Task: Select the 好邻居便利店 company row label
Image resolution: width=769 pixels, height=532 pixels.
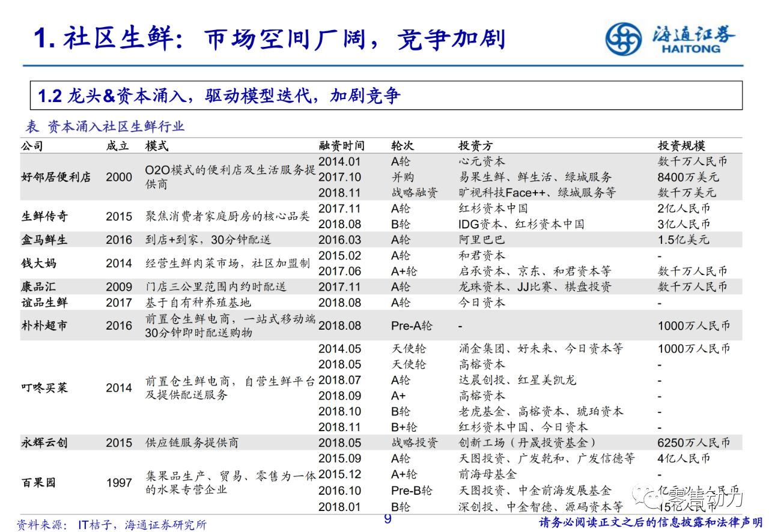Action: pos(56,177)
